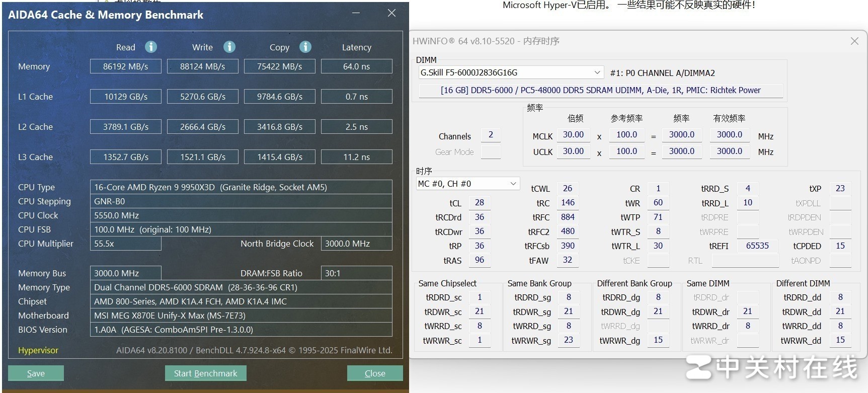The image size is (868, 393).
Task: Click the BIOS Version field 1.A0A
Action: [241, 330]
